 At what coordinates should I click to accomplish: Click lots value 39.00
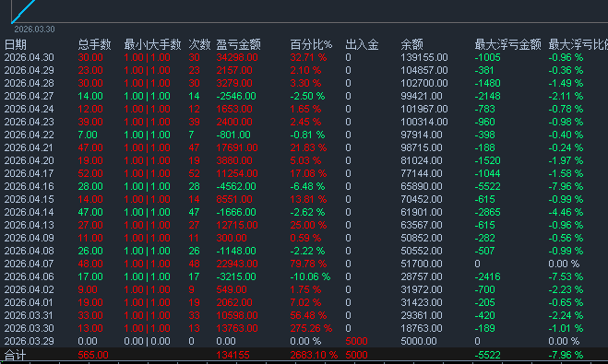pos(90,122)
